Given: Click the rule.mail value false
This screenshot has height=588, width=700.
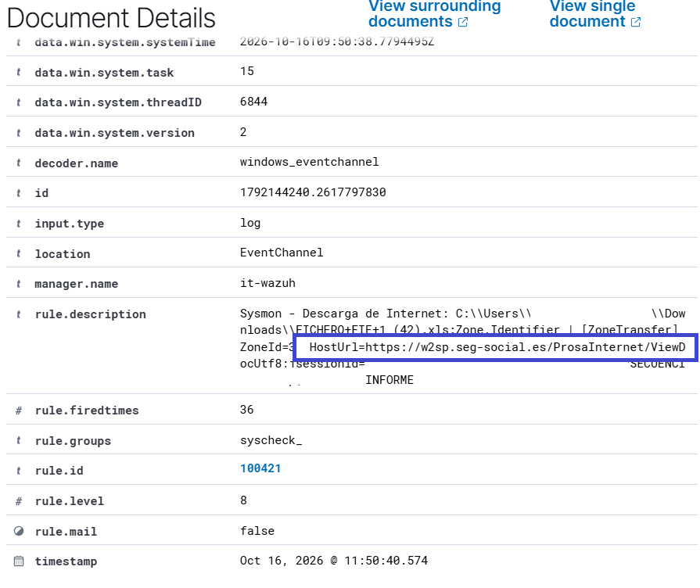Looking at the screenshot, I should 257,530.
